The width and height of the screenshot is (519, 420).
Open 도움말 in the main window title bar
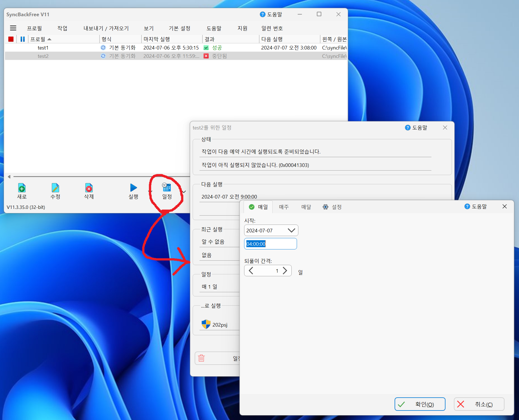271,14
